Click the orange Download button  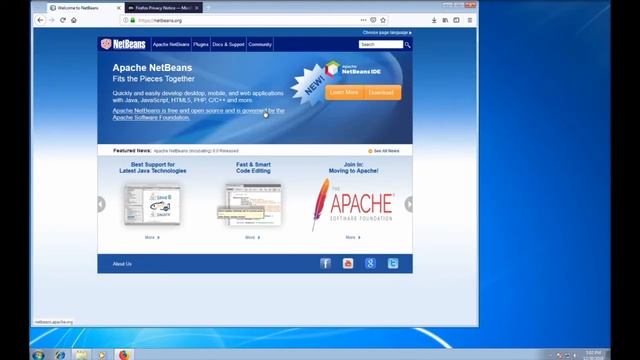tap(381, 92)
